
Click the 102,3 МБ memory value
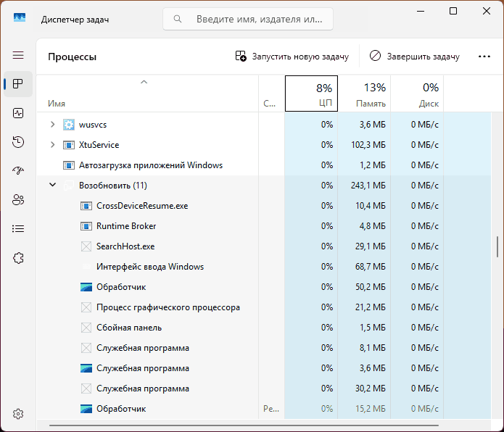(368, 145)
